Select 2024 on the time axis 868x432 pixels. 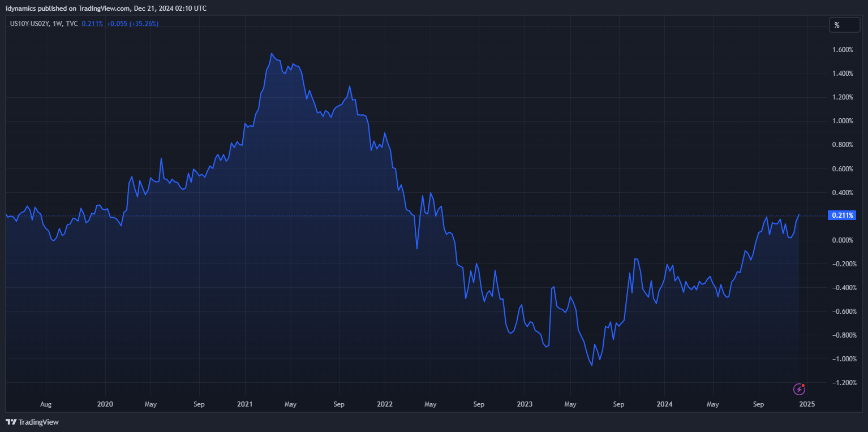click(664, 404)
